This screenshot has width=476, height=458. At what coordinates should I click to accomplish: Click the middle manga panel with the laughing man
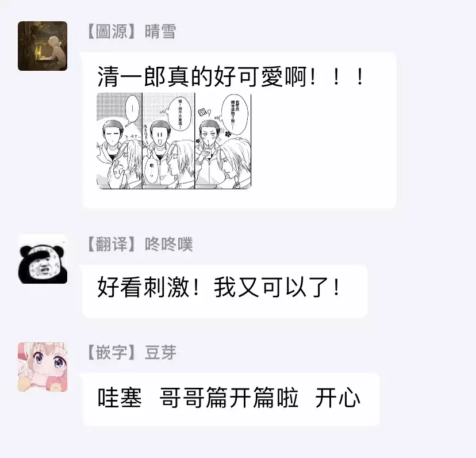pos(168,141)
